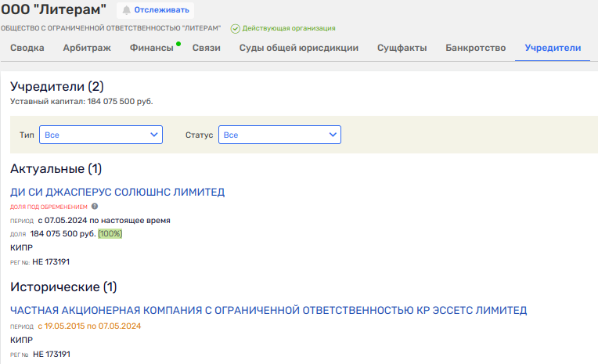Go to the Финансы tab
The height and width of the screenshot is (364, 598).
[x=152, y=48]
